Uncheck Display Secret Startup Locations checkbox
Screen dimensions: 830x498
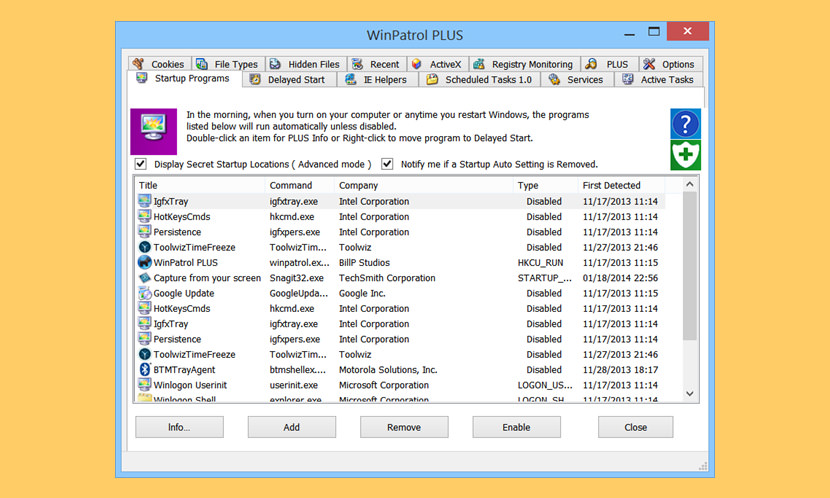click(141, 164)
